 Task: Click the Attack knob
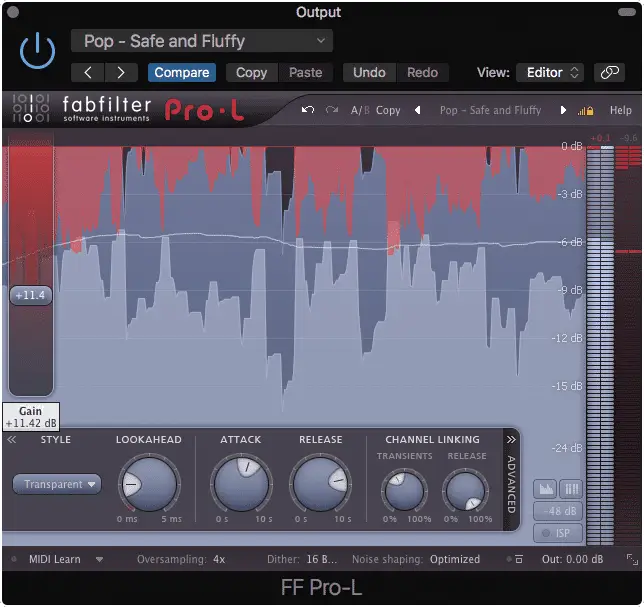[241, 484]
